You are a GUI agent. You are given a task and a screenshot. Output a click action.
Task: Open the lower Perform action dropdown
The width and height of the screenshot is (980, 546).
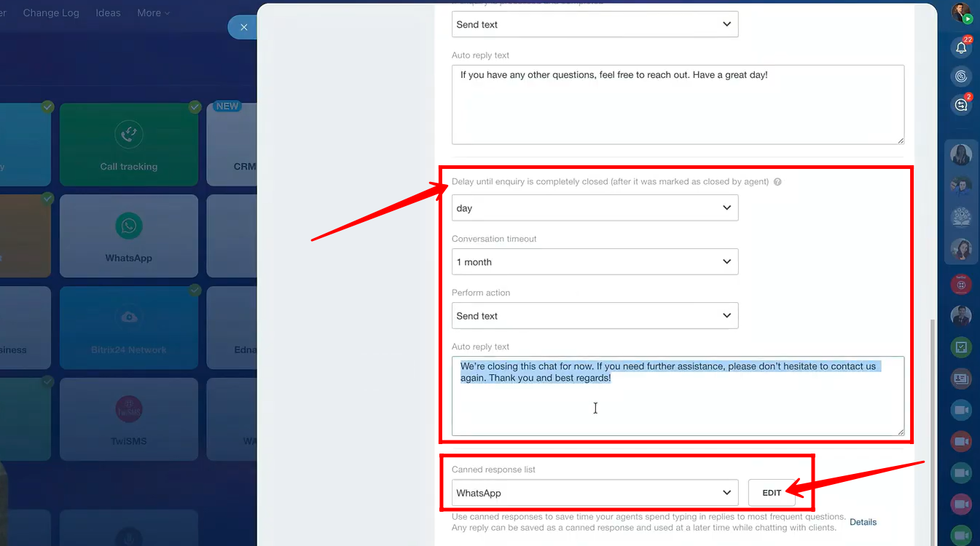click(595, 316)
